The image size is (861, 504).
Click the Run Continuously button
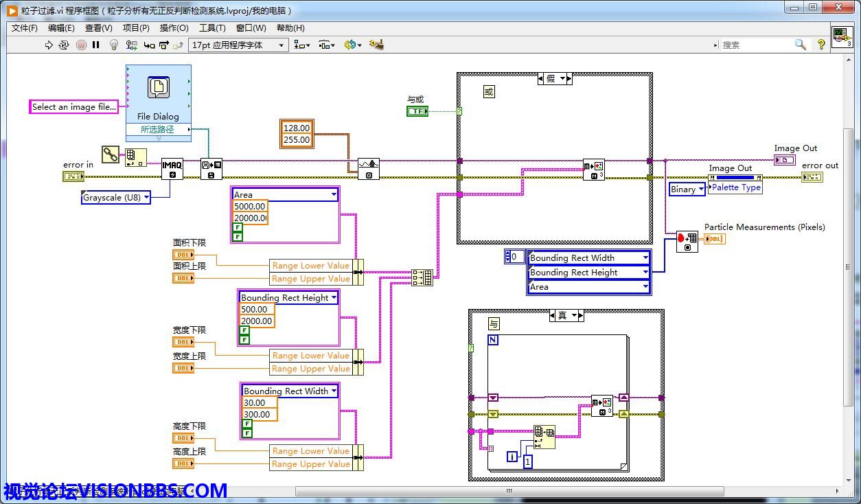[64, 45]
